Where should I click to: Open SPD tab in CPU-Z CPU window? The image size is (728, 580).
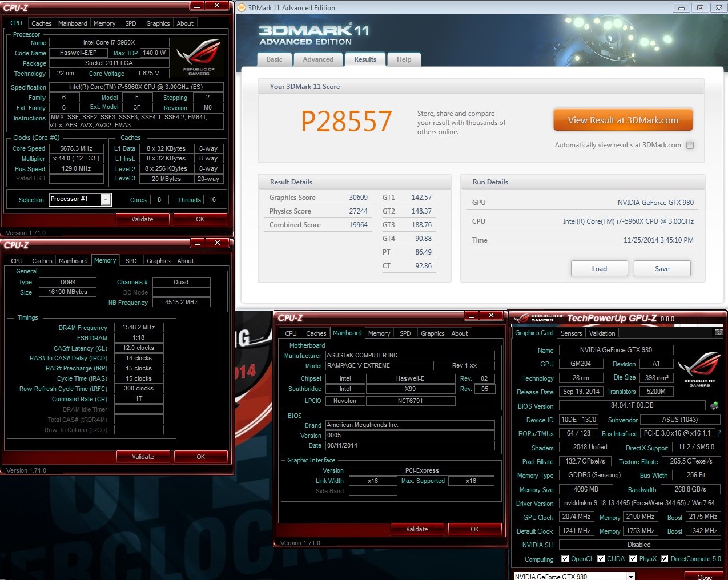click(131, 23)
